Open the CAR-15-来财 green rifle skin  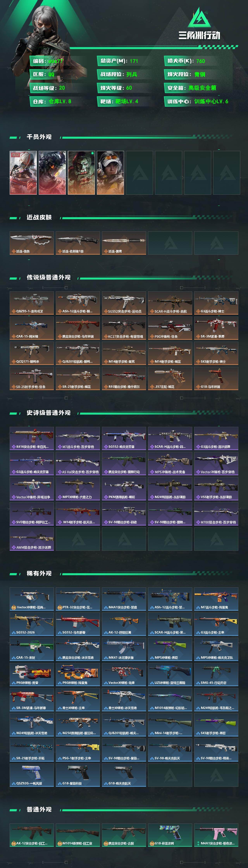(32, 649)
